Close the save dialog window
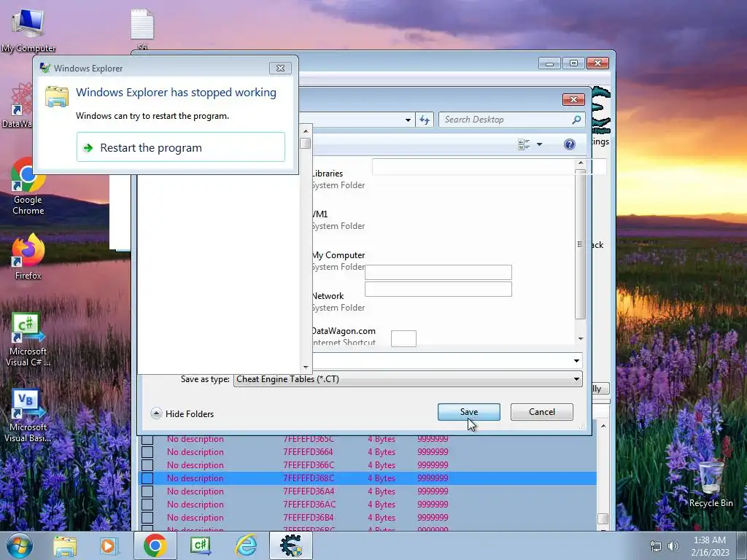Screen dimensions: 747x560 pos(573,99)
